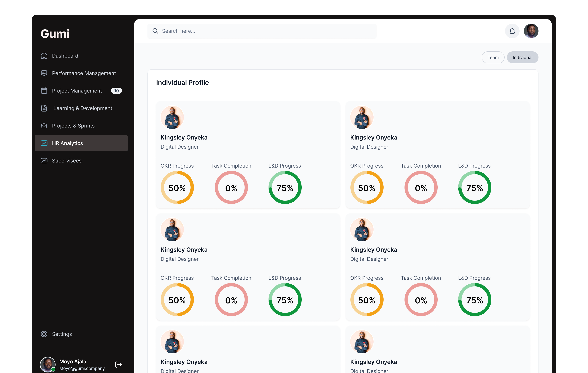Click the HR Analytics chart icon
Image resolution: width=588 pixels, height=373 pixels.
pos(44,143)
